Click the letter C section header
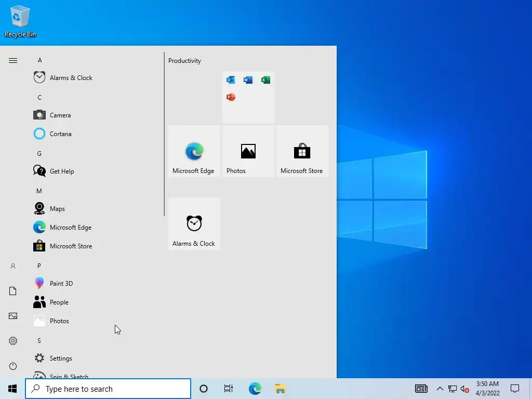 pyautogui.click(x=39, y=97)
